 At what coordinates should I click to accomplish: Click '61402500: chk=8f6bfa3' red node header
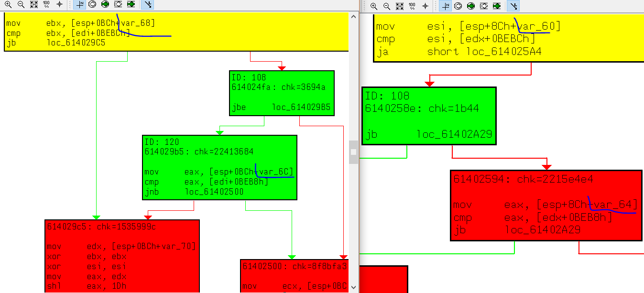pos(295,266)
